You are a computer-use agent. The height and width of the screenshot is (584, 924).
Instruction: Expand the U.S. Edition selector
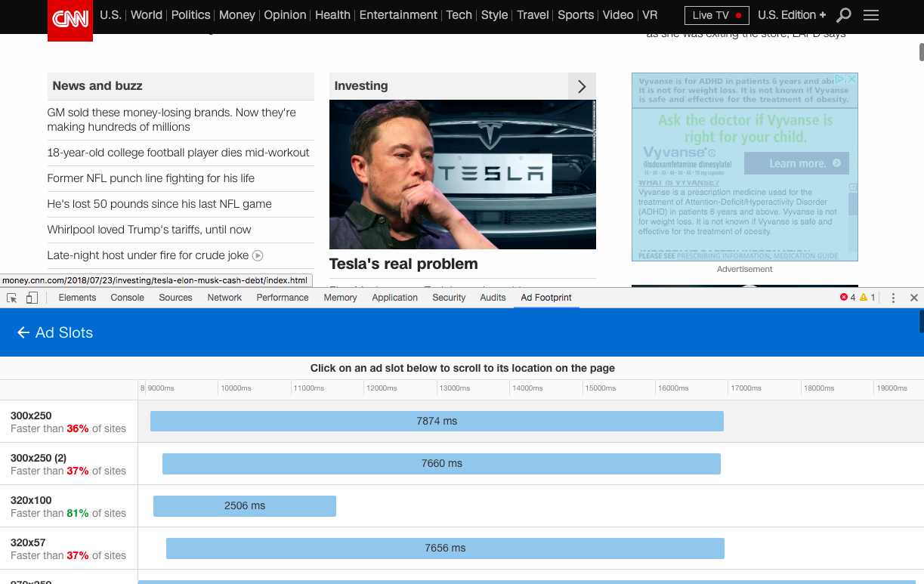[792, 15]
